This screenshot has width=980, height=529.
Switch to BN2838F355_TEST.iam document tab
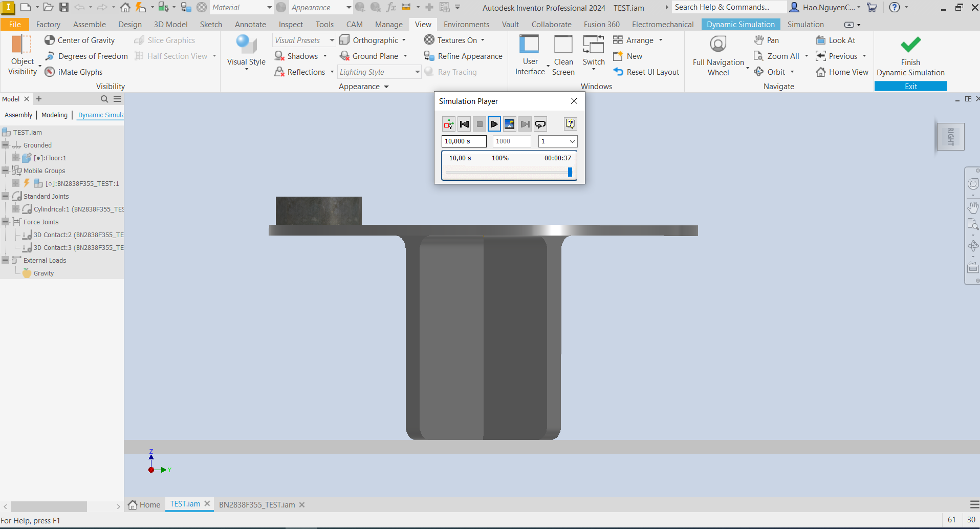(x=257, y=505)
